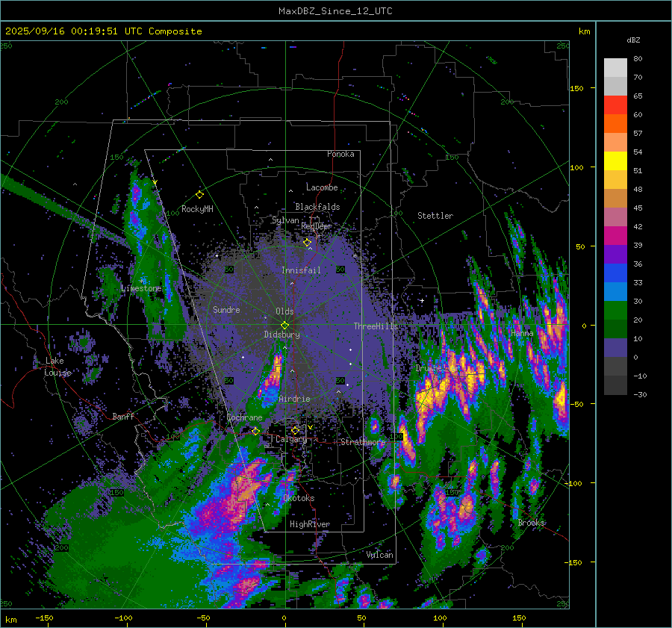Screen dimensions: 672x628
Task: Click the Lacombe city label
Action: click(x=322, y=187)
